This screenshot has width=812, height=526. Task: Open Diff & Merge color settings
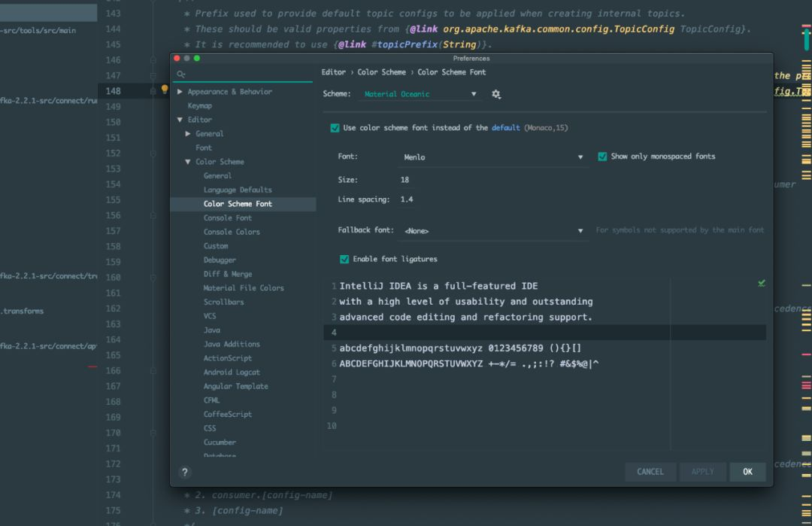tap(227, 274)
